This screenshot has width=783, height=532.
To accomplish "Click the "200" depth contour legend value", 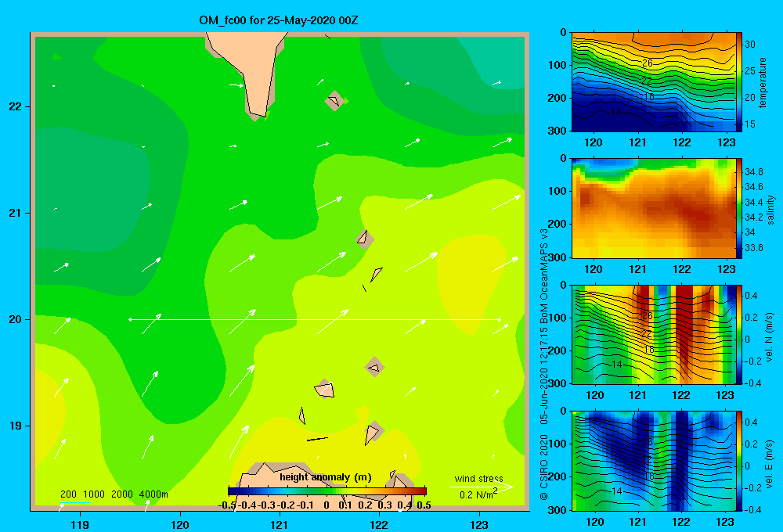I will (68, 494).
